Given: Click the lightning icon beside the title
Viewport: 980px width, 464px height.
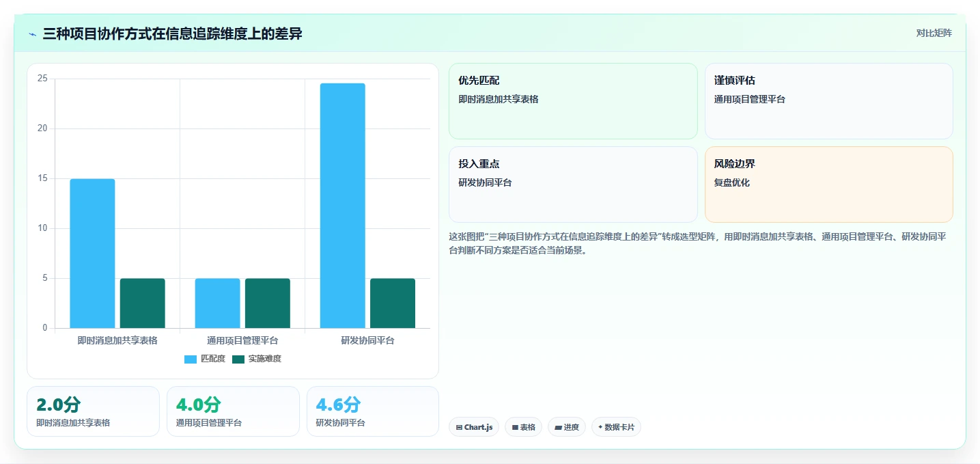Looking at the screenshot, I should point(33,34).
